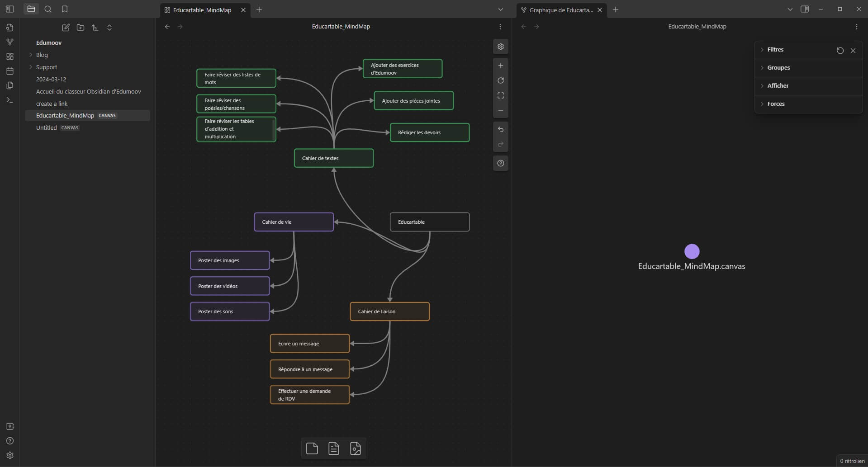The image size is (868, 467).
Task: Open the create a link note
Action: 87,104
